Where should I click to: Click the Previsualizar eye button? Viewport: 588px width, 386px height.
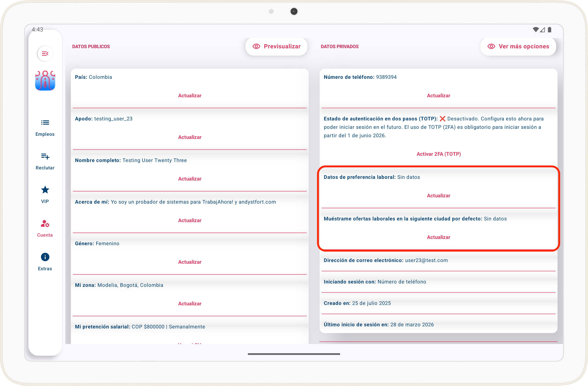[x=276, y=46]
